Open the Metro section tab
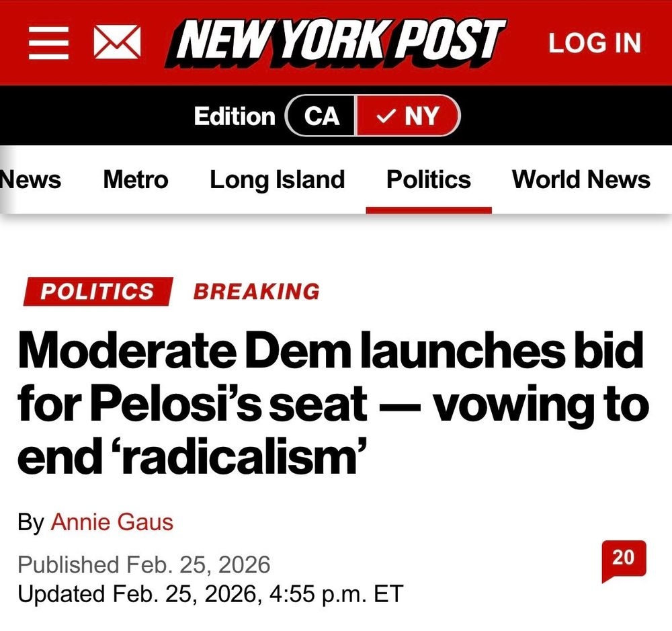 [x=136, y=179]
